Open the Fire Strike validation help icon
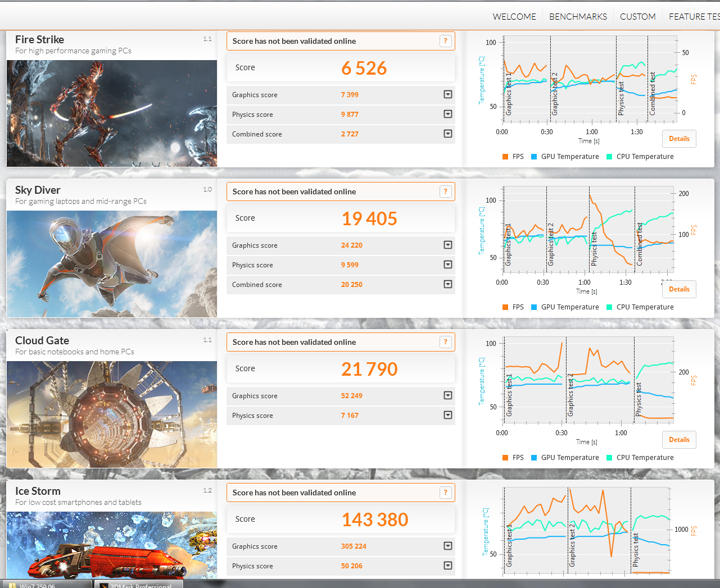Image resolution: width=720 pixels, height=588 pixels. tap(445, 41)
